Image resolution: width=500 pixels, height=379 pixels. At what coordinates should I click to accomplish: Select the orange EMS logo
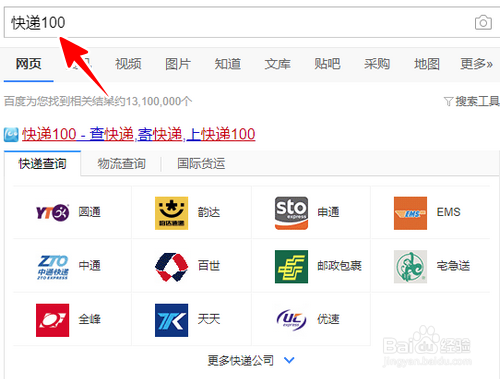(410, 213)
